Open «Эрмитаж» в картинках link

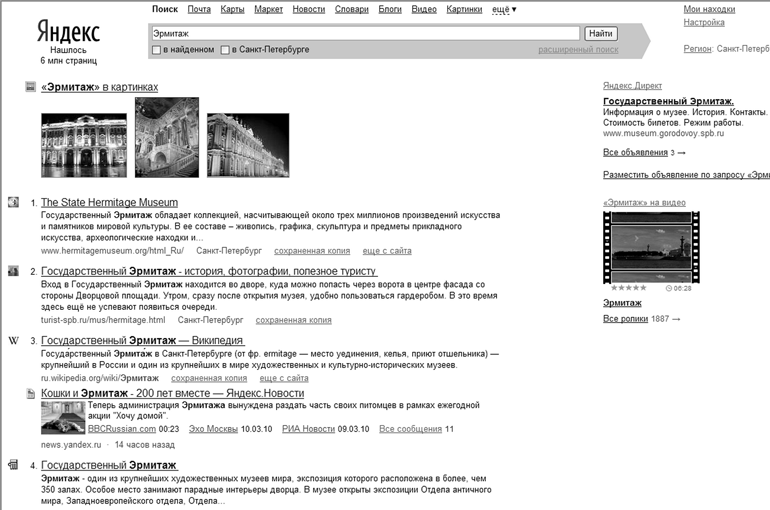coord(100,87)
